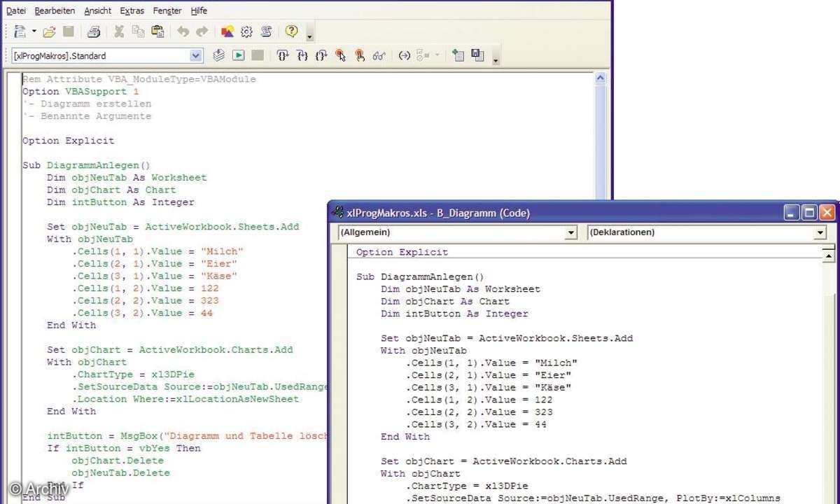Screen dimensions: 840x504
Task: Click the Find Parentheses icon
Action: (x=405, y=55)
